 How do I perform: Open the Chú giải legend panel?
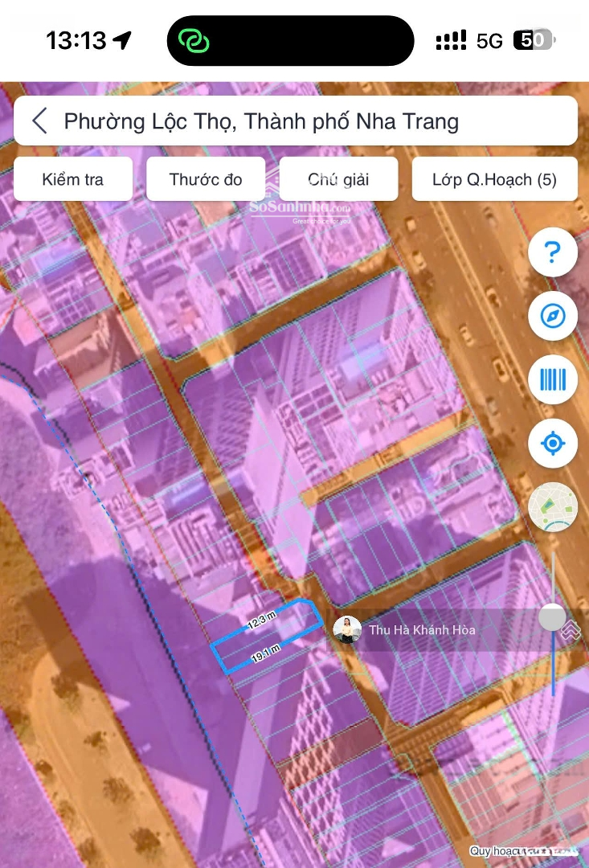click(338, 179)
